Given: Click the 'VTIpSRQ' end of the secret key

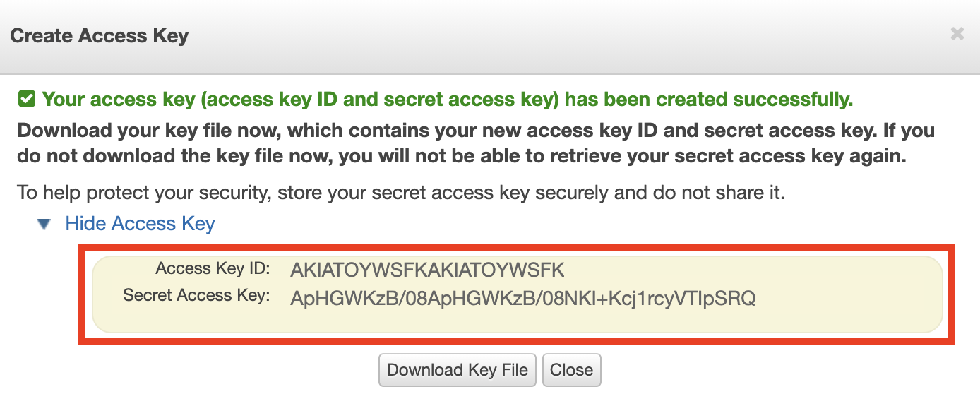Looking at the screenshot, I should 719,298.
